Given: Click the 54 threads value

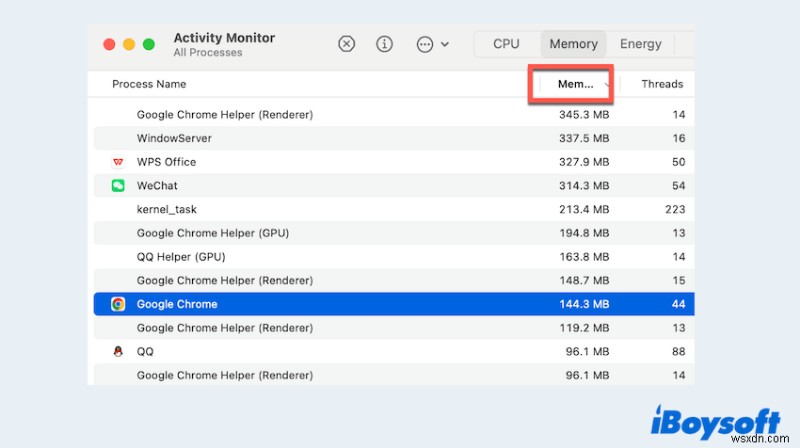Looking at the screenshot, I should (678, 186).
